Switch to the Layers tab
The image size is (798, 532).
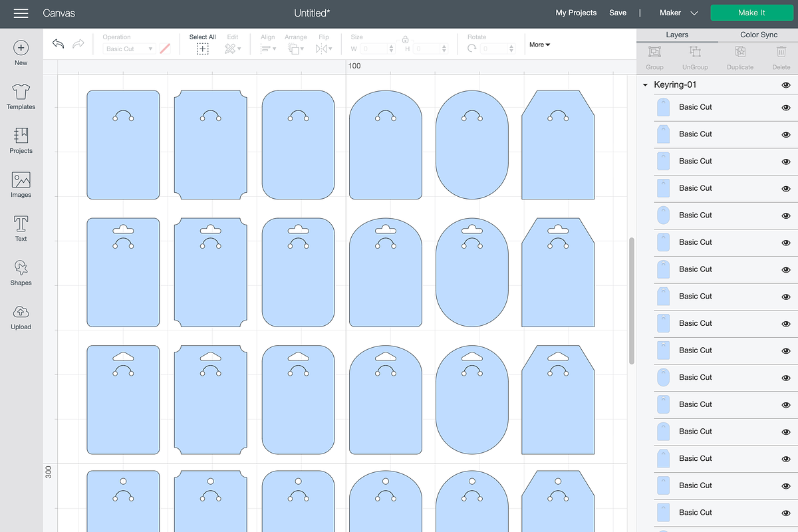[x=677, y=35]
